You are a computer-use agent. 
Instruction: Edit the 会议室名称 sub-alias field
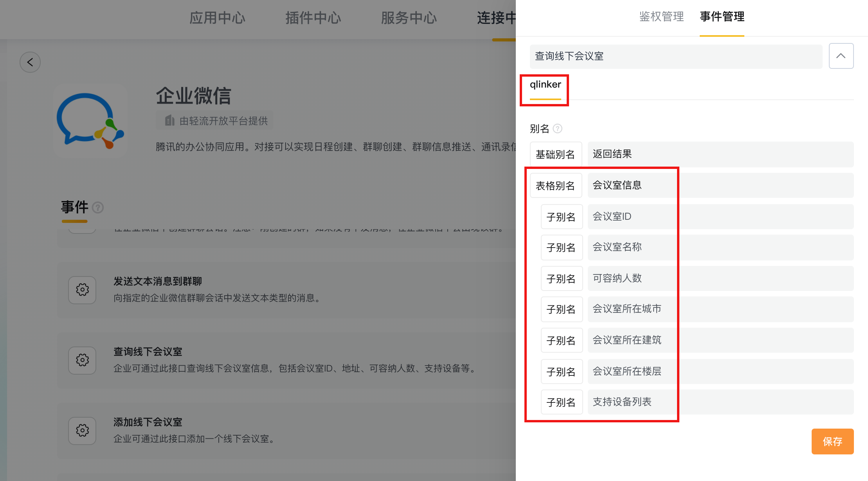coord(720,247)
